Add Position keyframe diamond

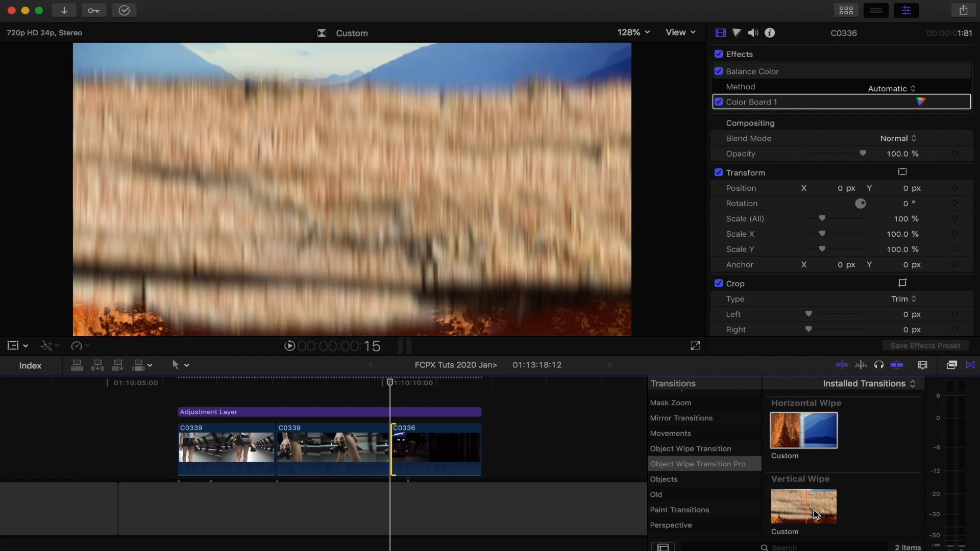tap(954, 188)
